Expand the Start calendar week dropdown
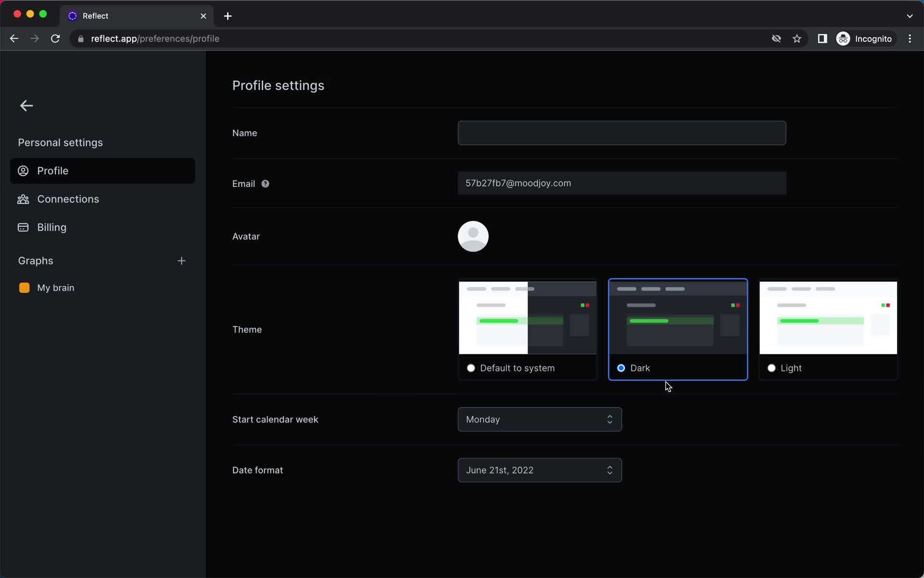Viewport: 924px width, 578px height. (539, 420)
